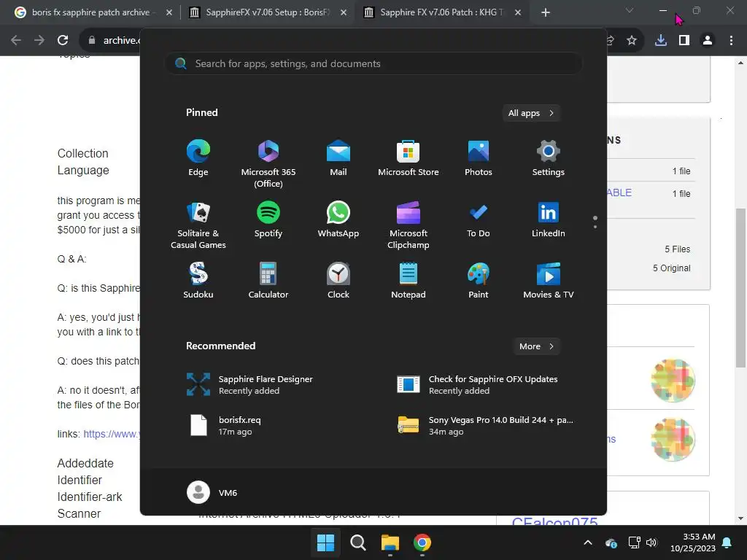Click the 'Collection' text on archive page
747x560 pixels.
(83, 153)
